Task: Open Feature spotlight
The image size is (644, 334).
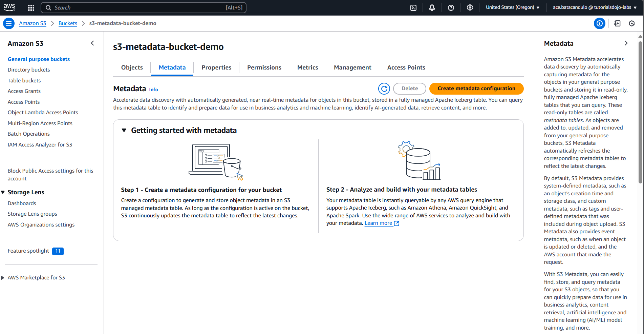Action: pyautogui.click(x=28, y=251)
